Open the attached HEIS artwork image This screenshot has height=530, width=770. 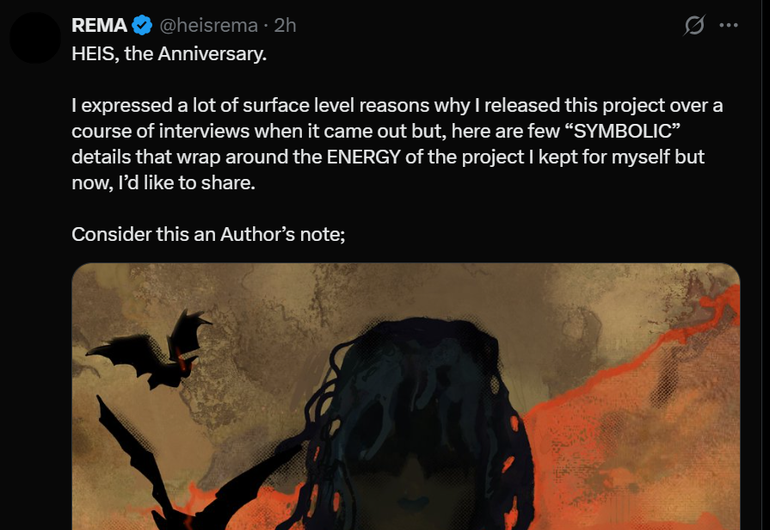(x=406, y=396)
